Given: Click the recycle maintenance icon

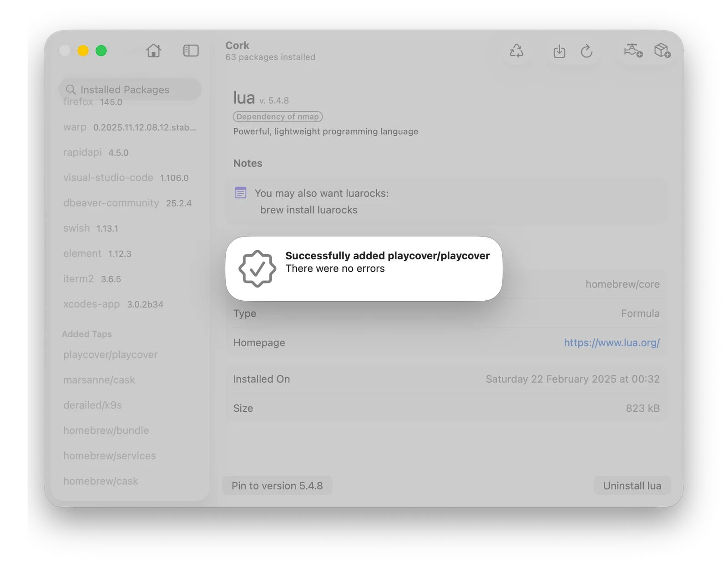Looking at the screenshot, I should click(x=516, y=51).
